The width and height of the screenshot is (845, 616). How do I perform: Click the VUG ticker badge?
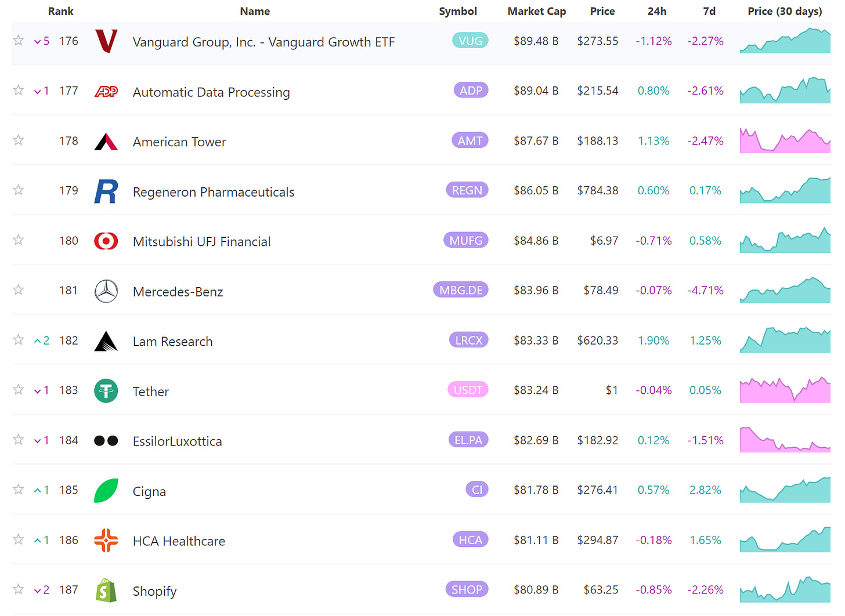[470, 41]
